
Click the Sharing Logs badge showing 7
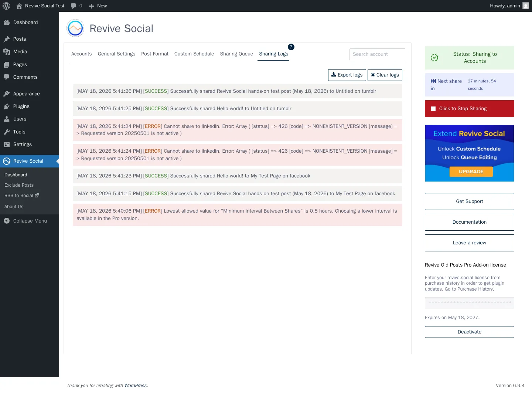291,47
